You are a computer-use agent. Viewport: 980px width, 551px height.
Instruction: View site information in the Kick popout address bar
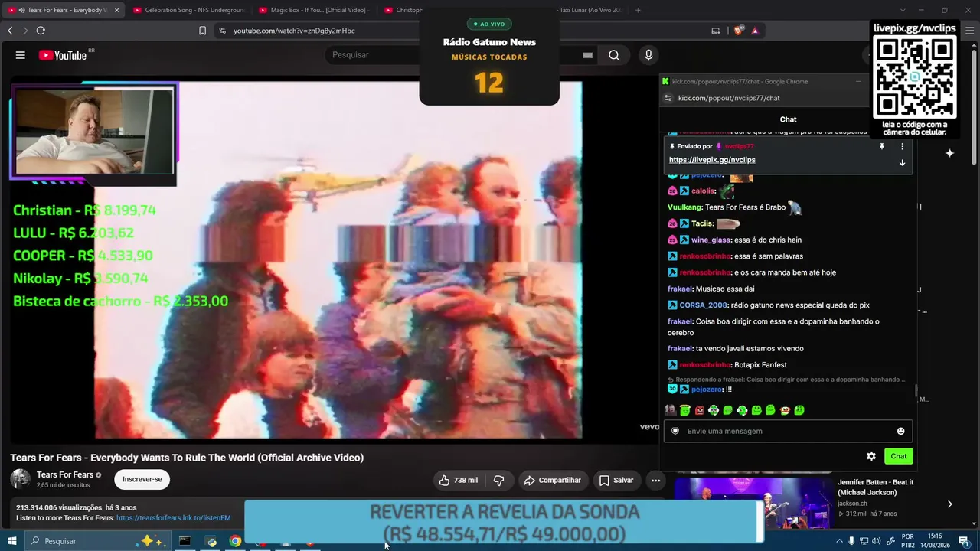[x=668, y=98]
